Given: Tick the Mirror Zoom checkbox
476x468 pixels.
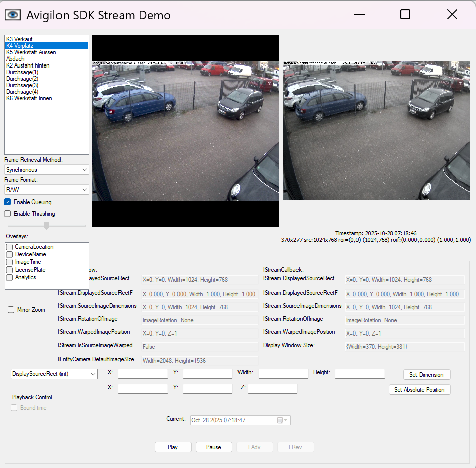Looking at the screenshot, I should click(11, 310).
